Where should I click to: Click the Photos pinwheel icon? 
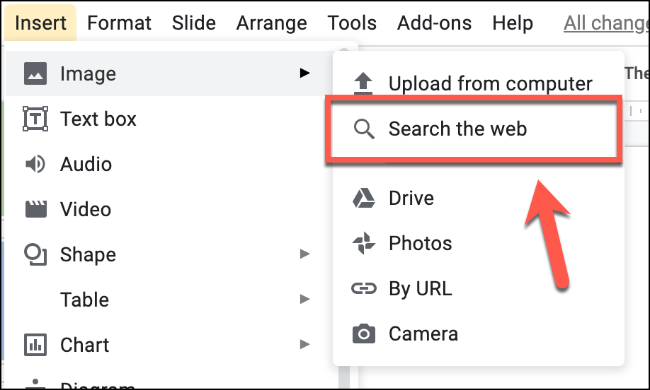point(364,243)
